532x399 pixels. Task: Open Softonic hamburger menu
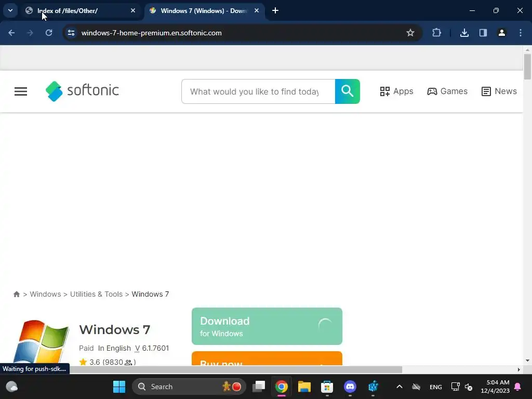pyautogui.click(x=21, y=91)
